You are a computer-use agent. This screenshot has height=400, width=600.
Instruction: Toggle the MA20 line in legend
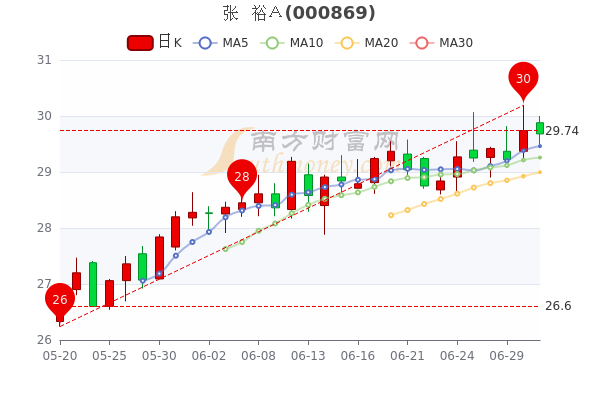click(x=366, y=43)
